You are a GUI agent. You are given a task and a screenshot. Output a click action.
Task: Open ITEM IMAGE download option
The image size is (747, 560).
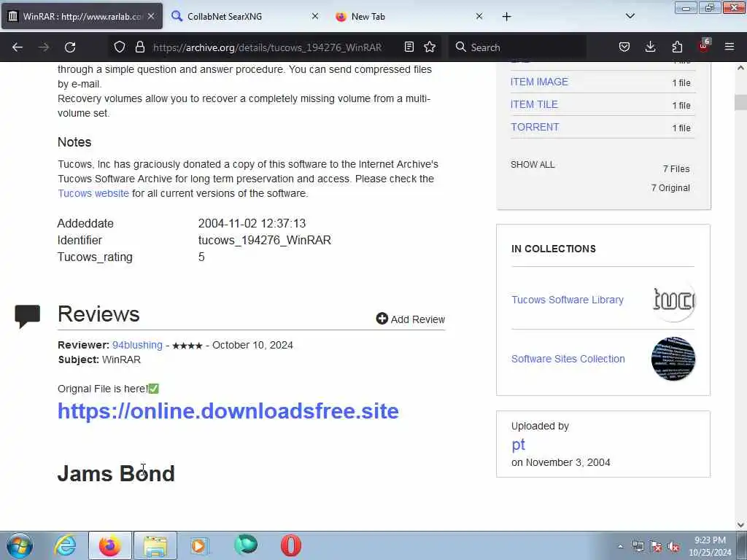539,82
